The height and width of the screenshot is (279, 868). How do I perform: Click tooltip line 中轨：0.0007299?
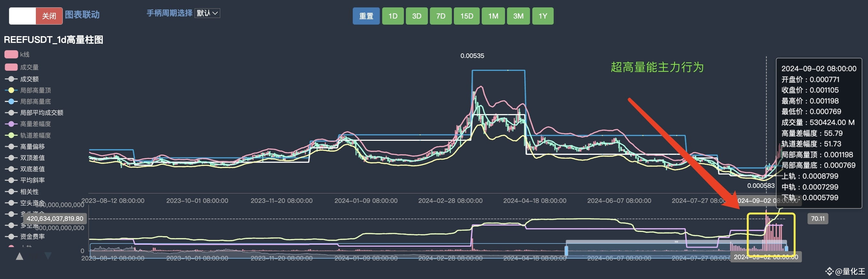click(810, 187)
